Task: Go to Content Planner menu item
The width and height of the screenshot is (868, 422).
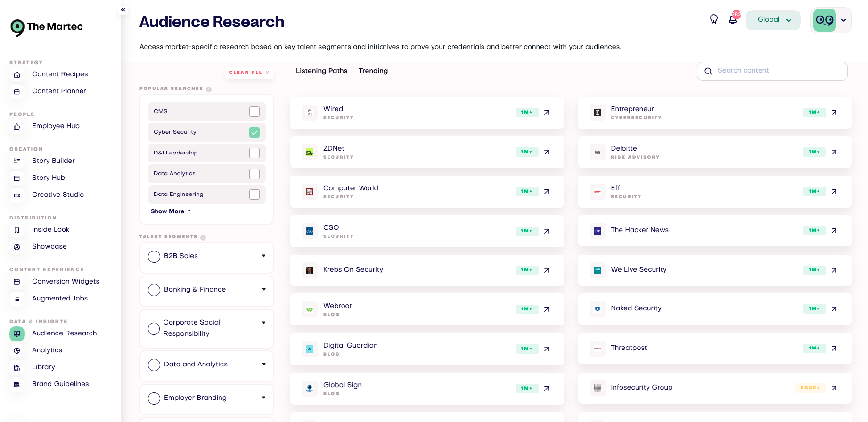Action: click(59, 91)
